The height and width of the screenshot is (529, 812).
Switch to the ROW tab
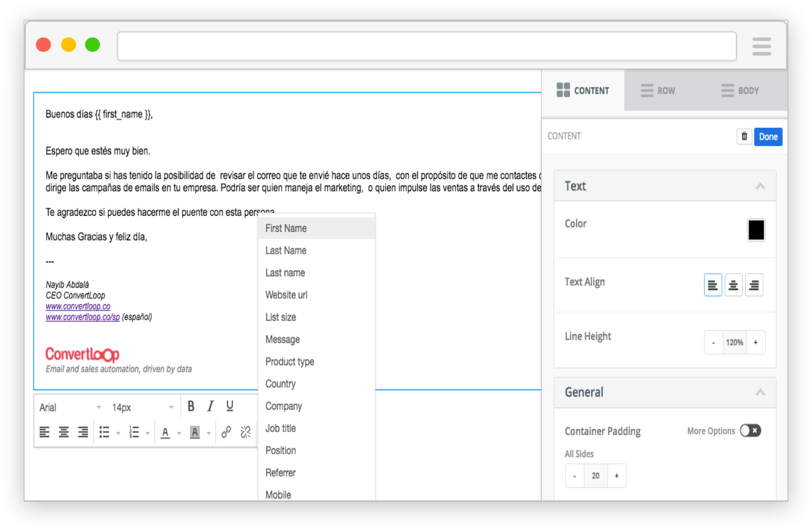[658, 90]
